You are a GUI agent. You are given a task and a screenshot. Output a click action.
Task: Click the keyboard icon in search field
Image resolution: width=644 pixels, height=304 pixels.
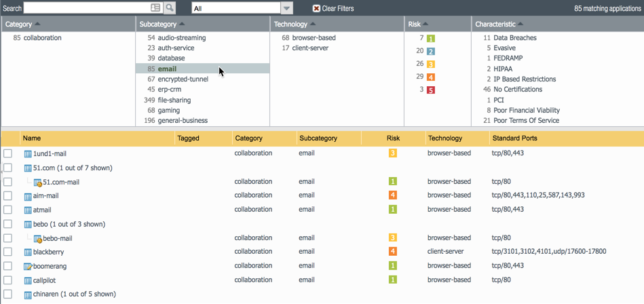click(x=155, y=8)
